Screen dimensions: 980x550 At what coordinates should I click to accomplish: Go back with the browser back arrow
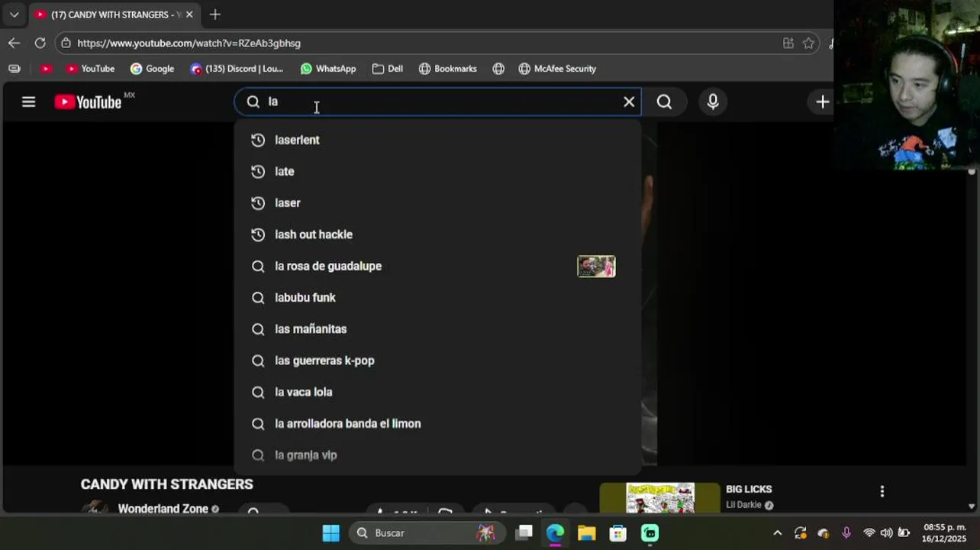pos(14,43)
